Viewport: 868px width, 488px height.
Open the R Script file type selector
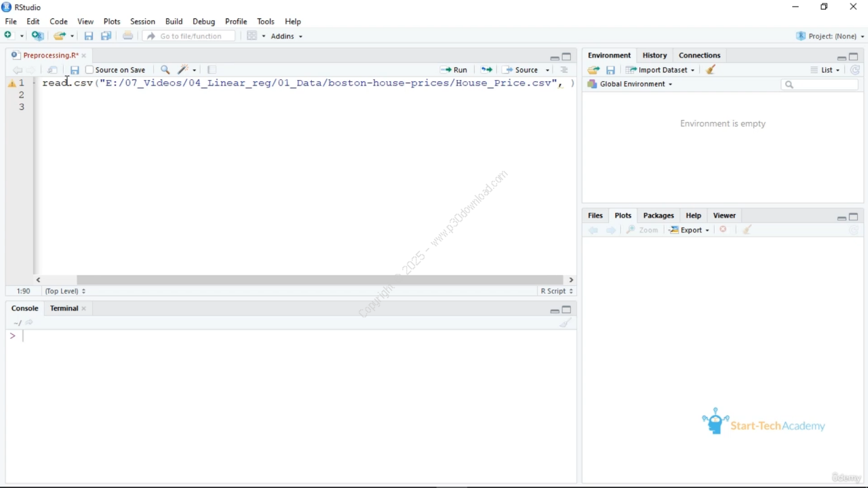coord(557,291)
